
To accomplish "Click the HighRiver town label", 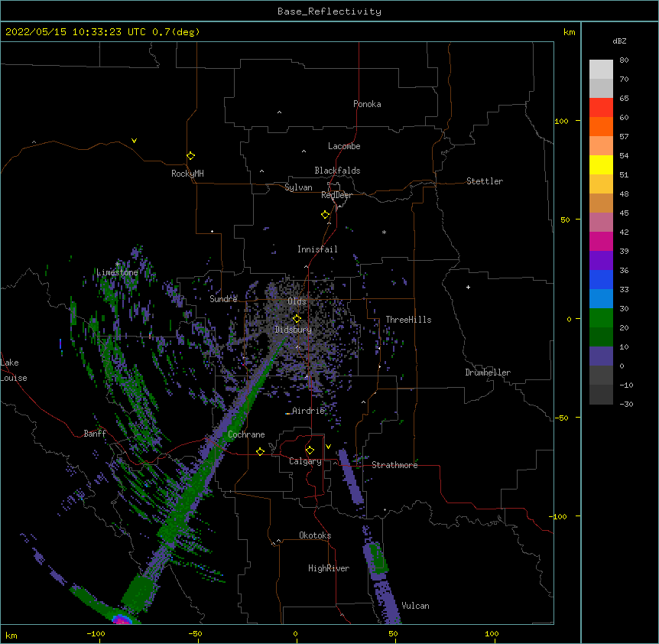I will [329, 568].
